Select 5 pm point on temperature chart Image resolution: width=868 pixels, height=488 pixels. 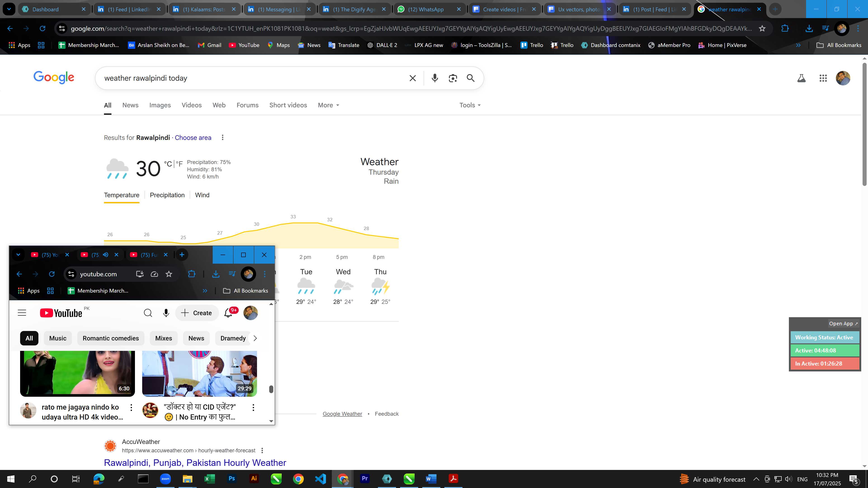click(x=342, y=257)
